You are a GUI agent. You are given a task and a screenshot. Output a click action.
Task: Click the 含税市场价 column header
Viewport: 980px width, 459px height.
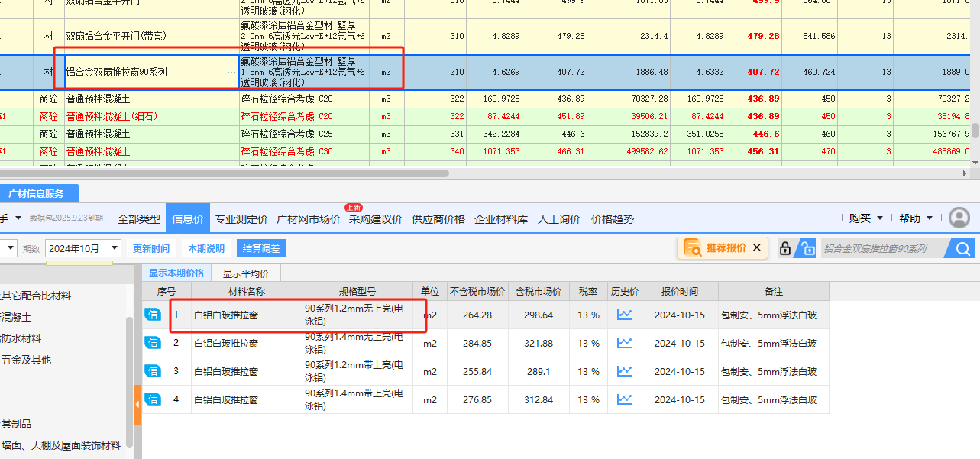(x=539, y=292)
